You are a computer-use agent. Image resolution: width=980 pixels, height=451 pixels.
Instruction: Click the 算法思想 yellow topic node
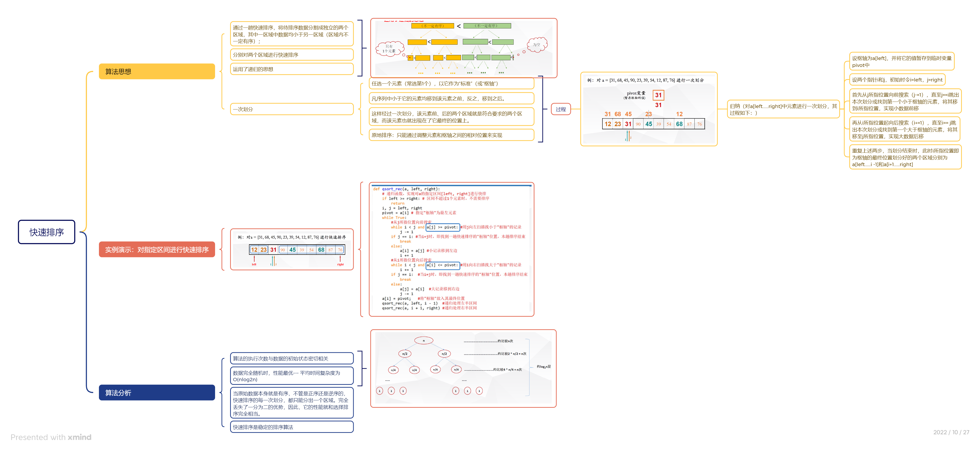[156, 71]
